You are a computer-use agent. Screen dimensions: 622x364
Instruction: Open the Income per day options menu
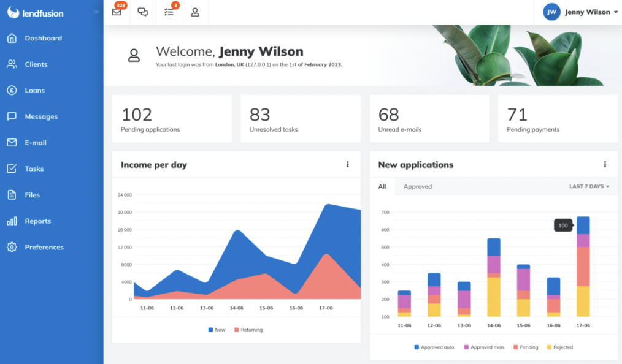coord(348,164)
